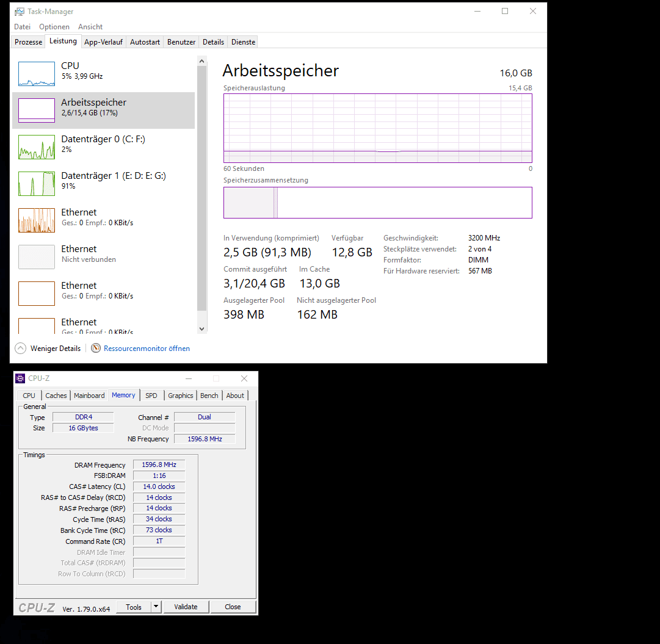The width and height of the screenshot is (660, 644).
Task: Click the Arbeitsspeicher heading text
Action: (280, 70)
